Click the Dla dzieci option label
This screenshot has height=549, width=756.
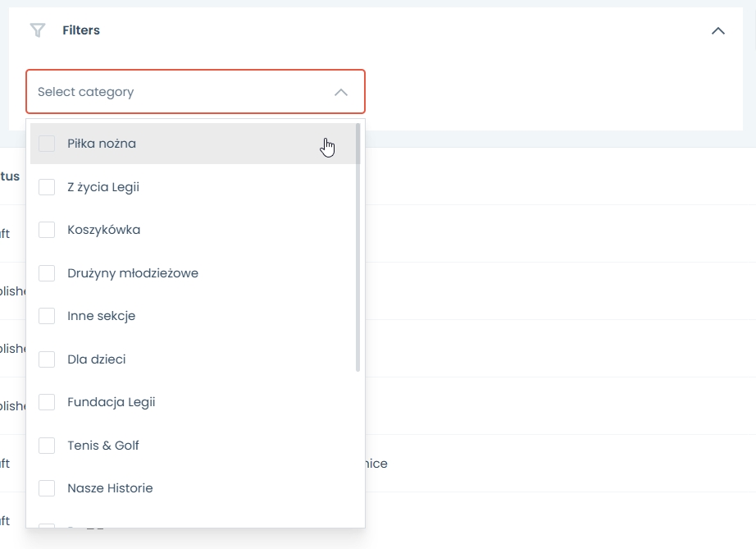click(x=96, y=359)
